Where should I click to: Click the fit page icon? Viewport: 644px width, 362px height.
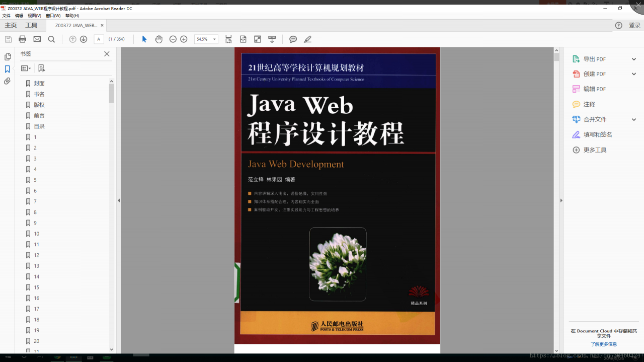click(243, 39)
